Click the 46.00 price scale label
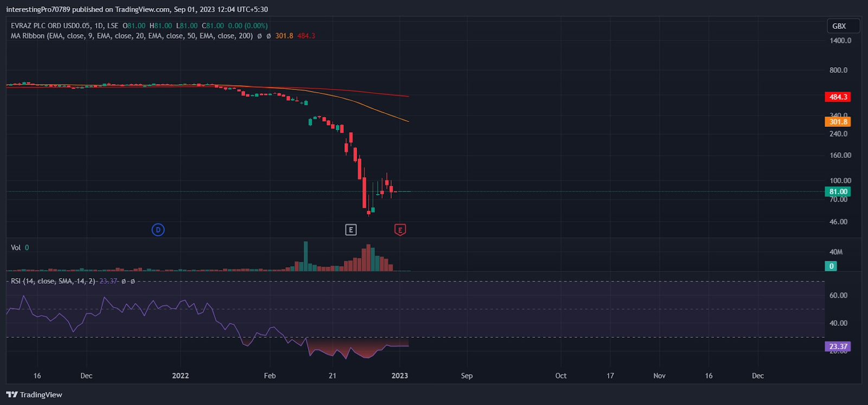Screen dimensions: 868x405 tap(839, 222)
